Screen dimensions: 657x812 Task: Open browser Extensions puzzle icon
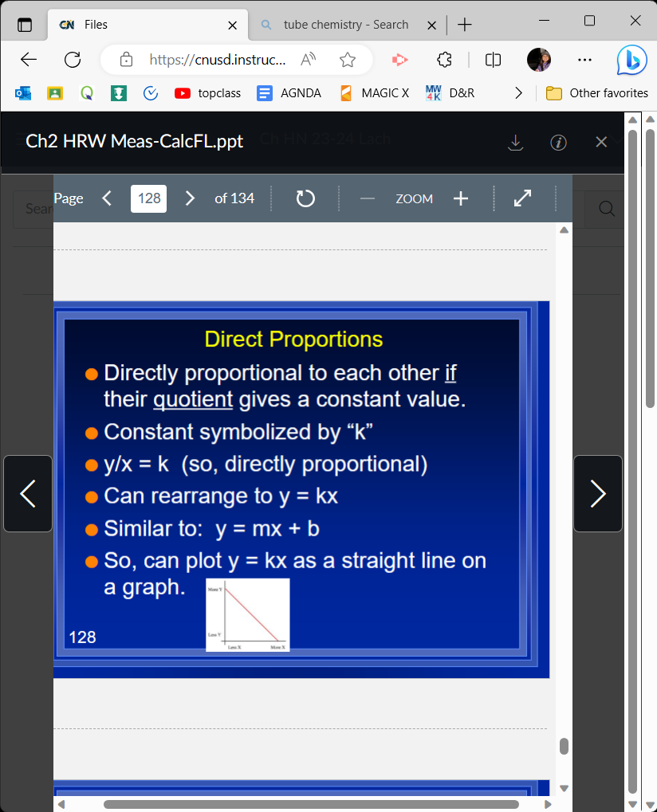(445, 60)
